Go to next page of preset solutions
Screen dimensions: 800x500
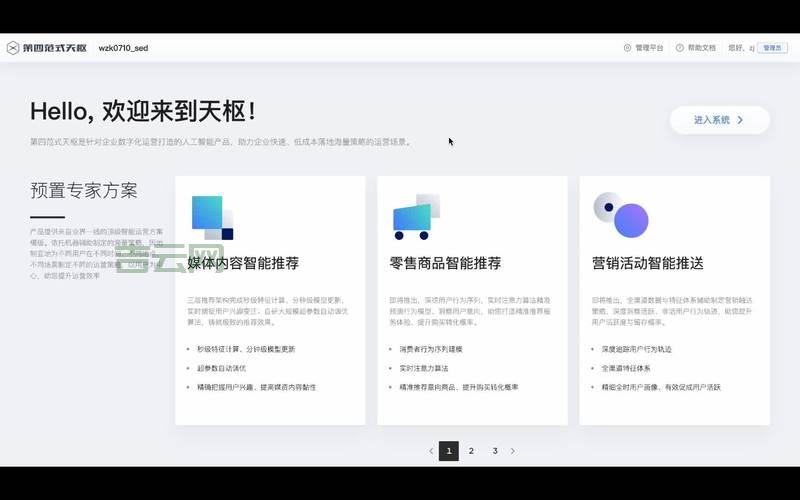point(513,451)
